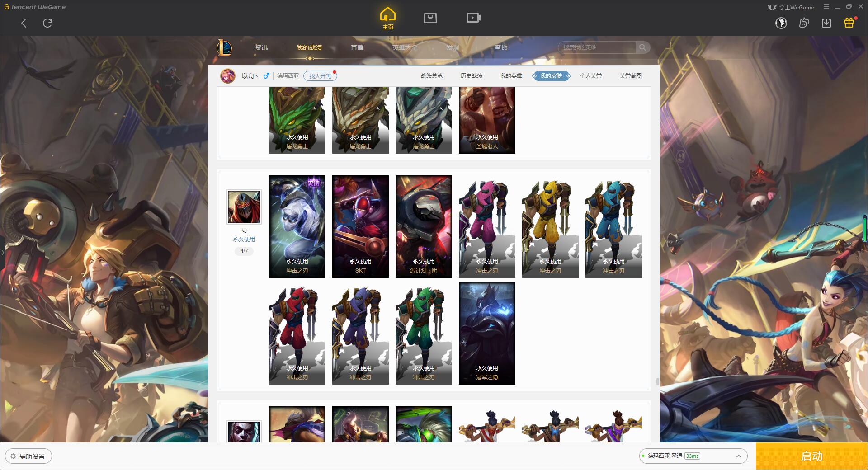Click the 劫 champion portrait
The height and width of the screenshot is (470, 868).
pos(244,207)
